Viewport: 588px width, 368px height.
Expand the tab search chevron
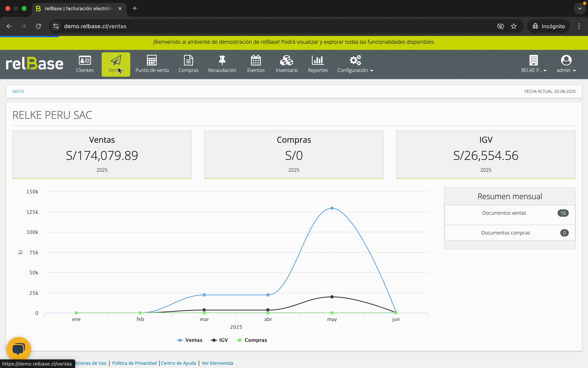(580, 9)
